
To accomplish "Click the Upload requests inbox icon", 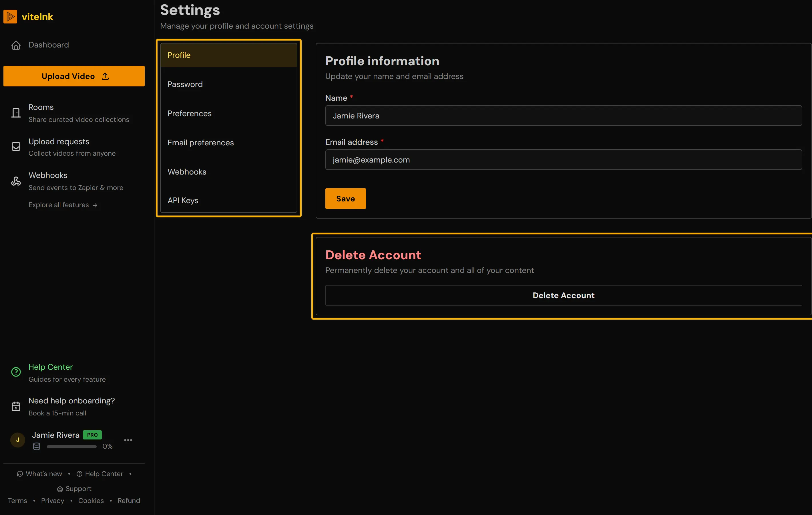I will point(16,146).
